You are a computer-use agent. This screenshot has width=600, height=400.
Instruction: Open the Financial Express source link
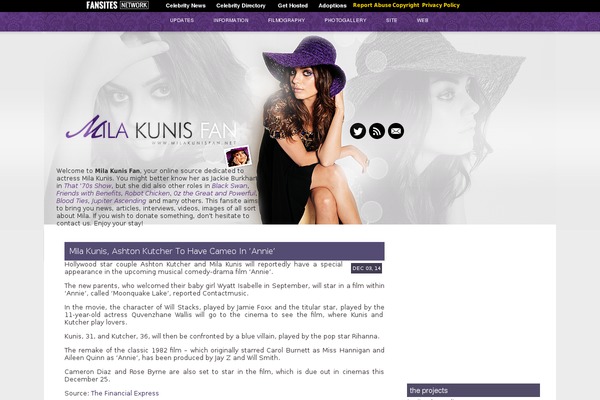[125, 393]
